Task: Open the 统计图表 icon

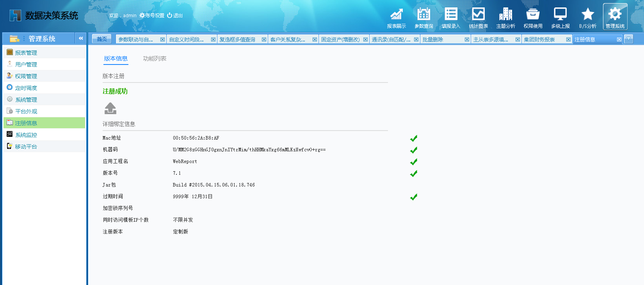Action: click(x=479, y=18)
